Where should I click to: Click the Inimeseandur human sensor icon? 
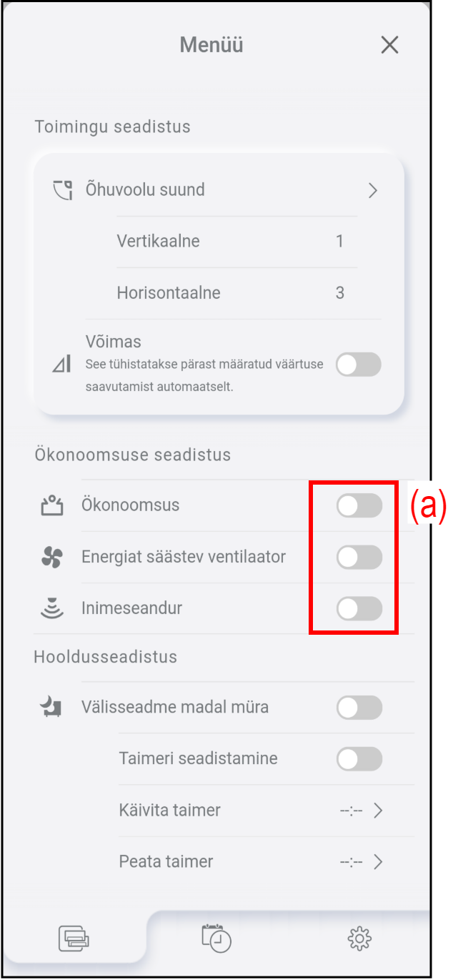pos(51,609)
